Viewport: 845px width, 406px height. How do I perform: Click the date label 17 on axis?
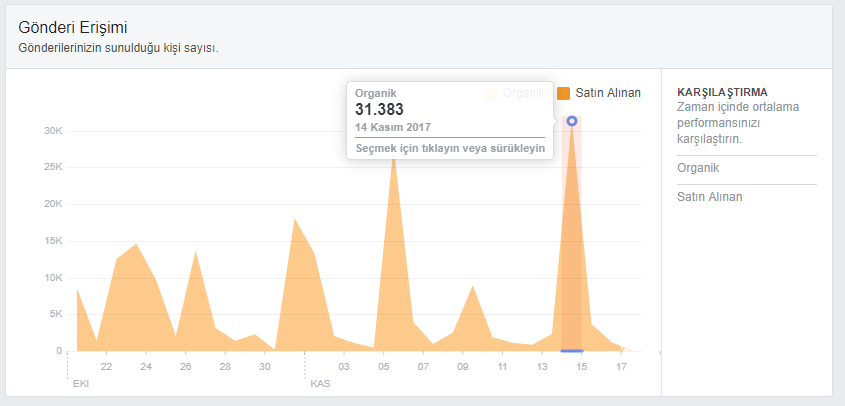(x=621, y=367)
